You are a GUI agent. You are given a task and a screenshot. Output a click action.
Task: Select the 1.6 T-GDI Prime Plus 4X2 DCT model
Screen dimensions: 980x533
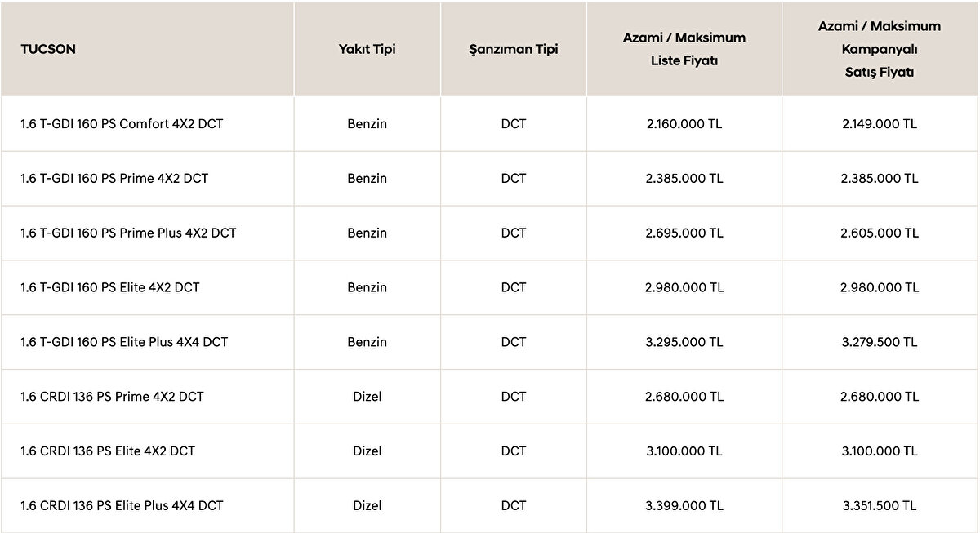(x=128, y=233)
